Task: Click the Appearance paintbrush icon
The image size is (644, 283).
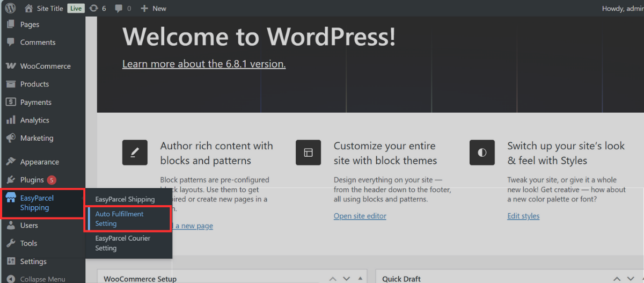Action: click(x=11, y=162)
